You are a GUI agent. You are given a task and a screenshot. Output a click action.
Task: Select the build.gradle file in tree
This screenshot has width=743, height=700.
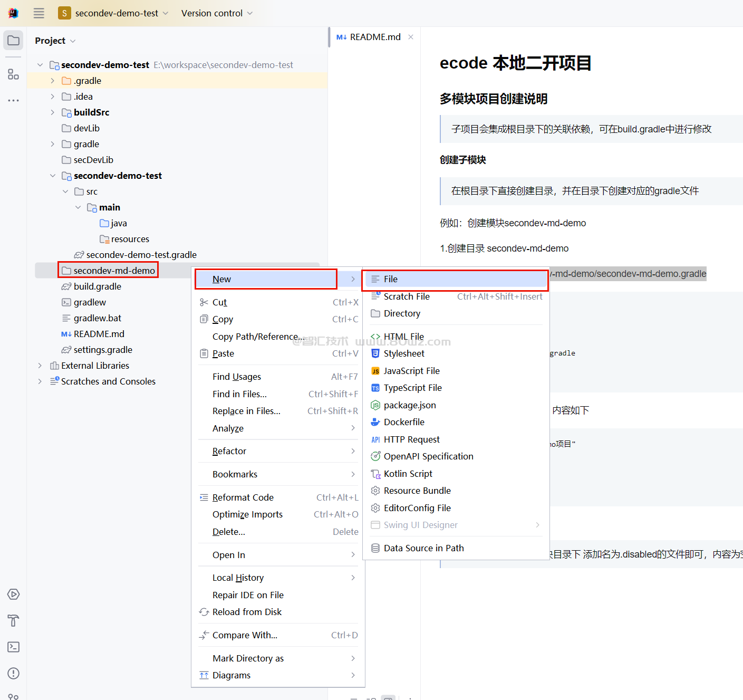(98, 286)
